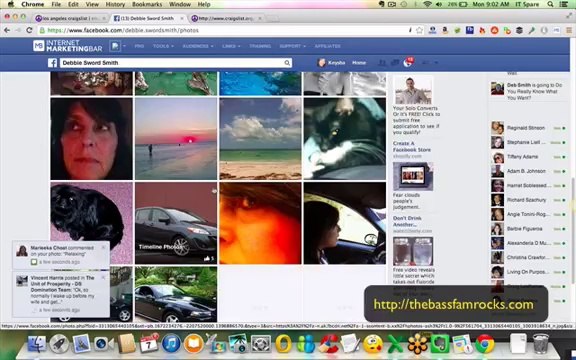The width and height of the screenshot is (576, 360).
Task: Open the woman driving car photo thumbnail
Action: click(x=345, y=223)
